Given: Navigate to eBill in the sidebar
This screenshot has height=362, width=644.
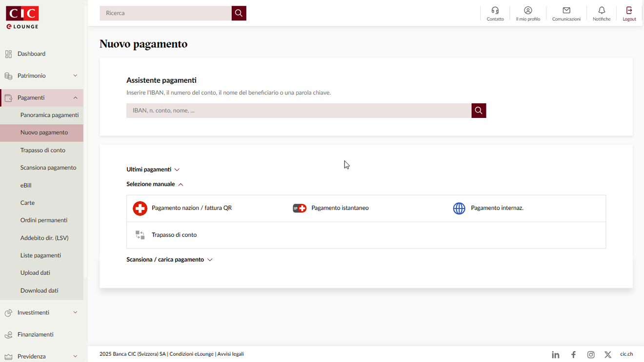Looking at the screenshot, I should pyautogui.click(x=25, y=185).
